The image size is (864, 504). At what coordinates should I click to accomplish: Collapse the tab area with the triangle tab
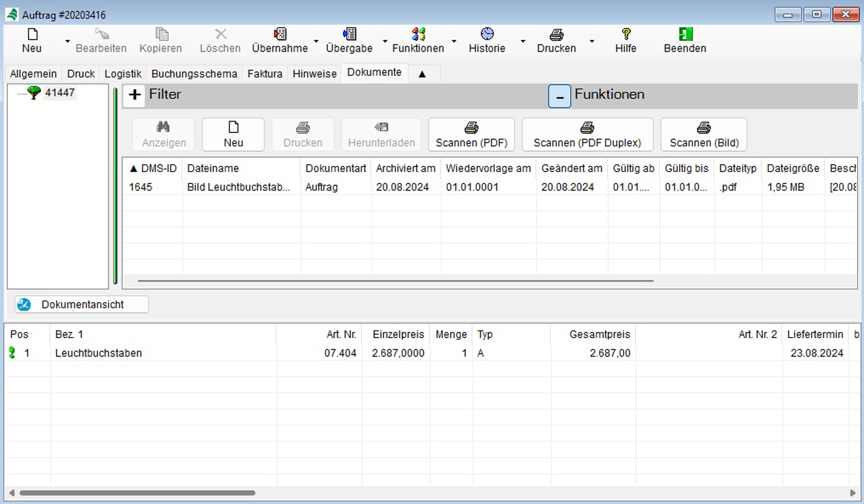(x=422, y=74)
